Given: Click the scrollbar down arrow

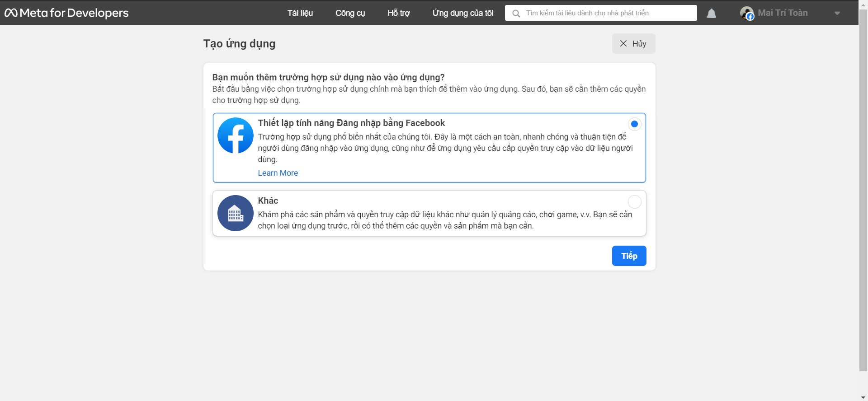Looking at the screenshot, I should click(x=863, y=397).
